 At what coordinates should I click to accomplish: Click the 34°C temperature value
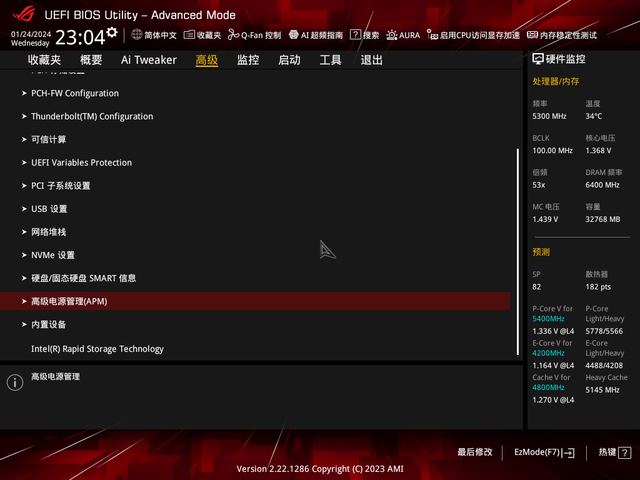(x=593, y=116)
